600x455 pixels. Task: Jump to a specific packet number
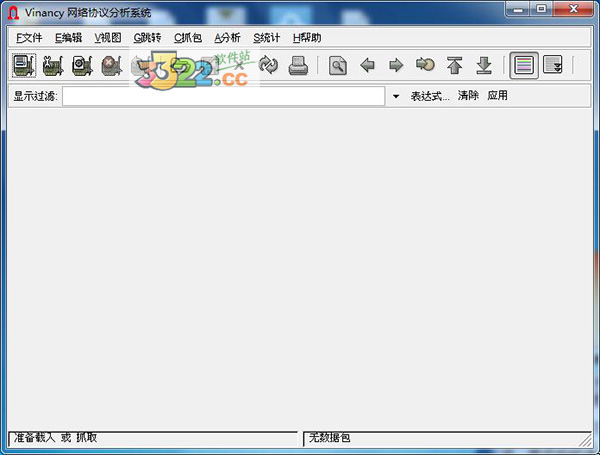click(x=425, y=65)
